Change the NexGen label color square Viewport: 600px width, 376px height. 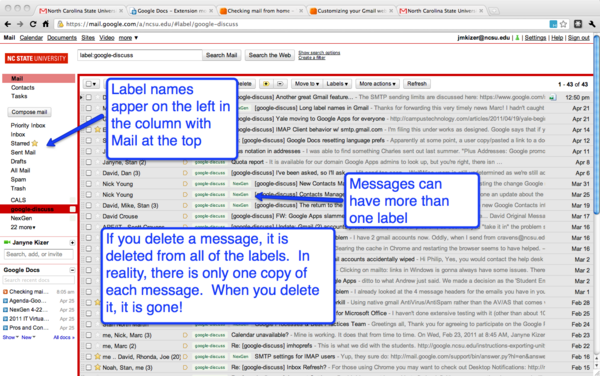[72, 218]
